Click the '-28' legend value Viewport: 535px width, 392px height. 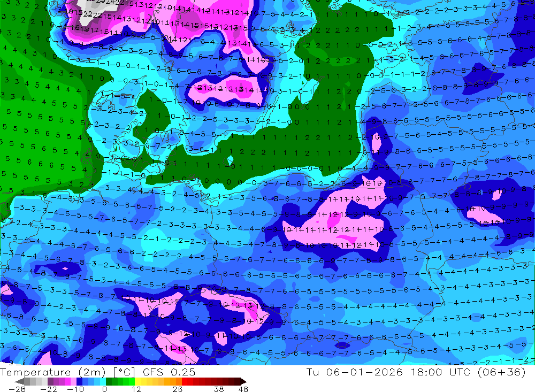click(17, 389)
